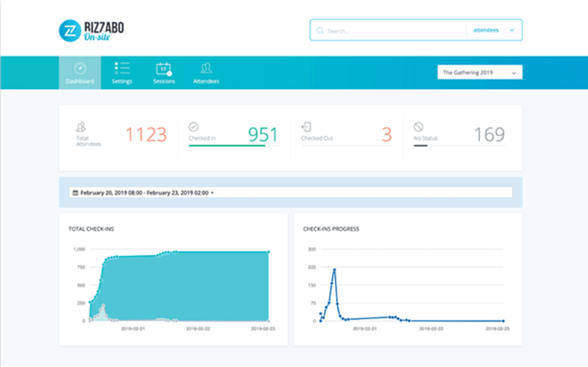Open The Gathering 2019 event selector
588x367 pixels.
[479, 72]
